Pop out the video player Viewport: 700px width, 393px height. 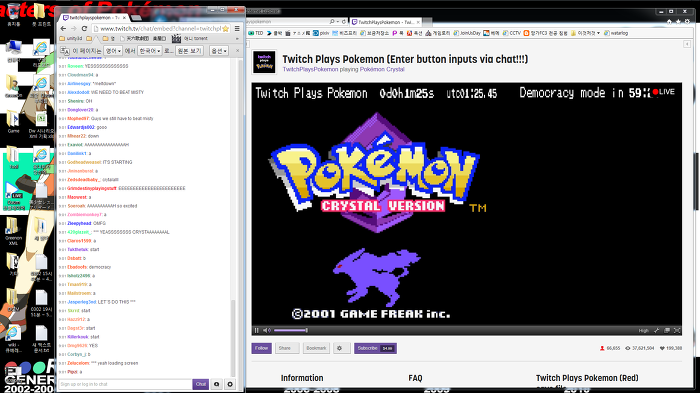(x=667, y=330)
